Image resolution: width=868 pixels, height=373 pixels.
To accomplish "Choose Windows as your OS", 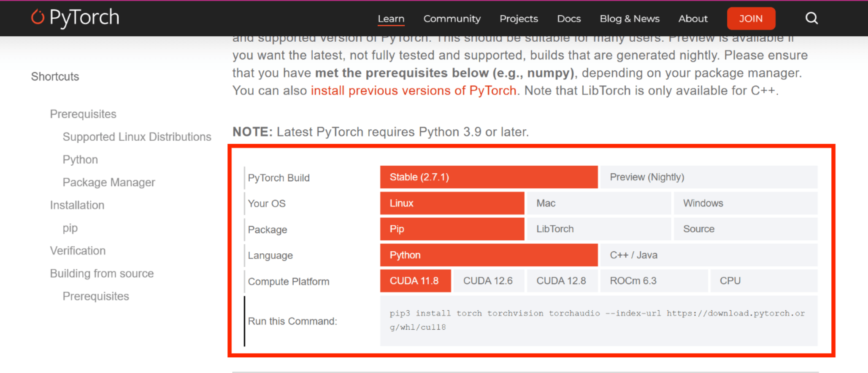I will tap(746, 203).
